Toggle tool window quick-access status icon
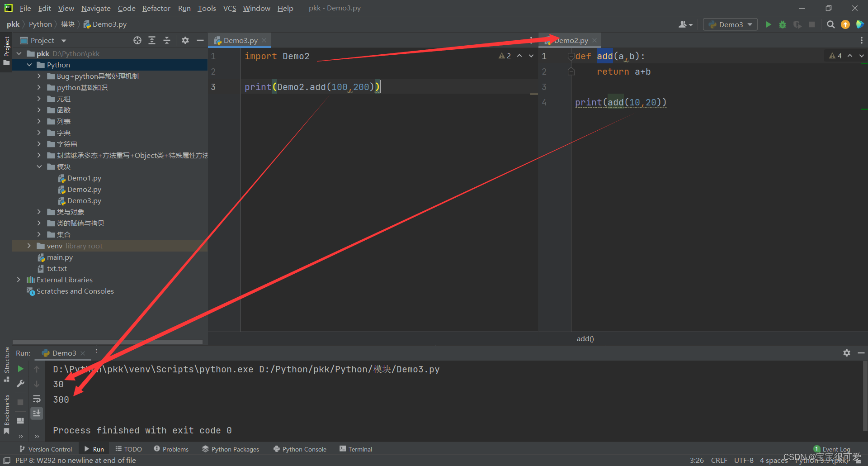 coord(7,460)
